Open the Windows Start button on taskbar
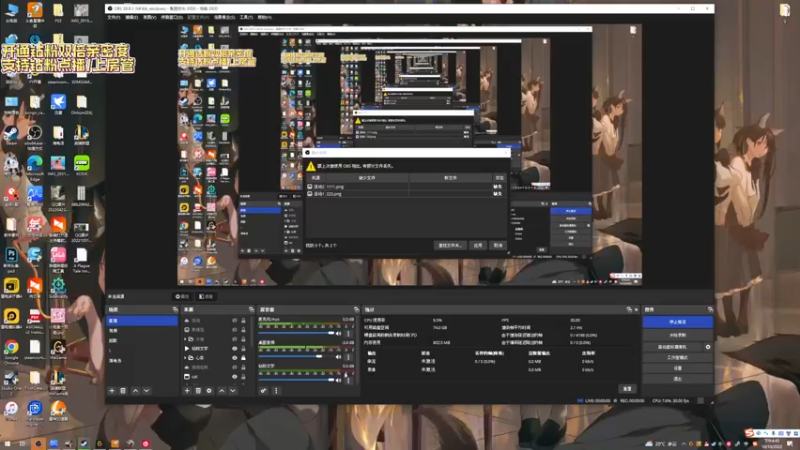The height and width of the screenshot is (450, 800). pos(7,444)
